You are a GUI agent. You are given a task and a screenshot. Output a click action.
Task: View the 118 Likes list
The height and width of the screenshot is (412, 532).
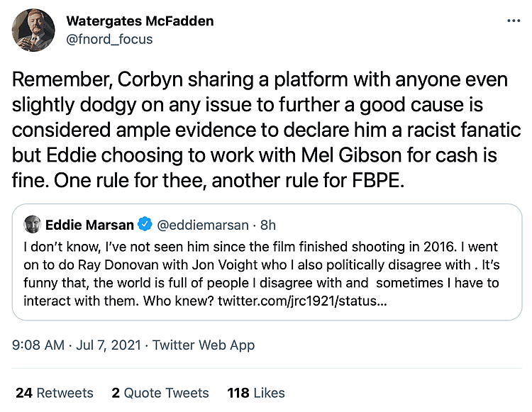point(256,392)
